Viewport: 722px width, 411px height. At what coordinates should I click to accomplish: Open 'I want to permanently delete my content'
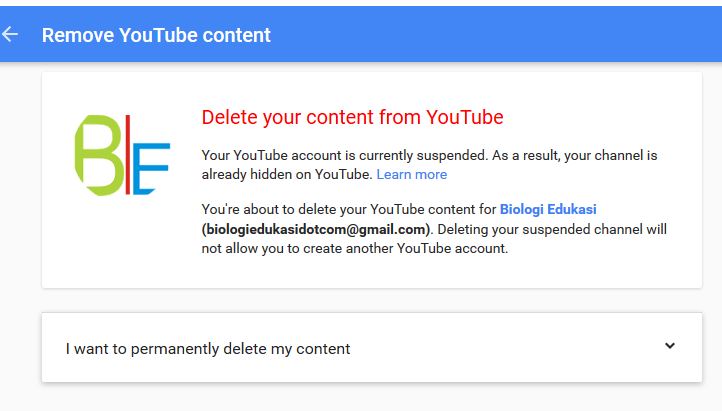pyautogui.click(x=372, y=348)
